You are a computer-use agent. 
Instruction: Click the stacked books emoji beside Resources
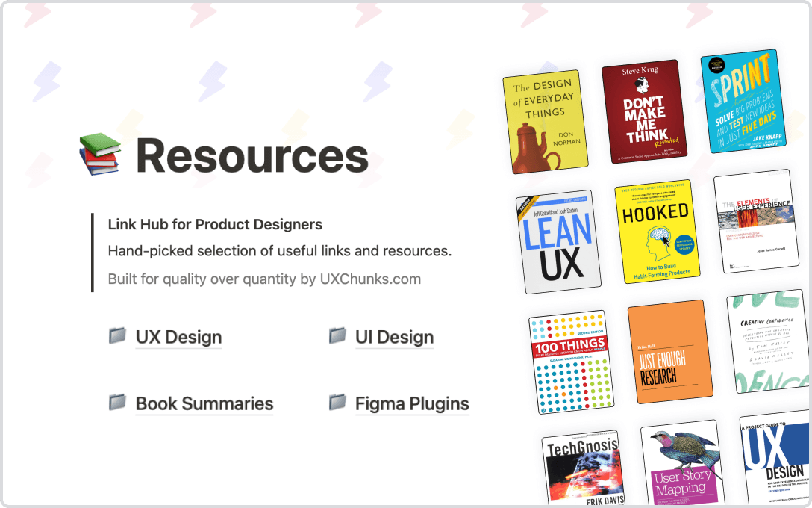pyautogui.click(x=100, y=154)
